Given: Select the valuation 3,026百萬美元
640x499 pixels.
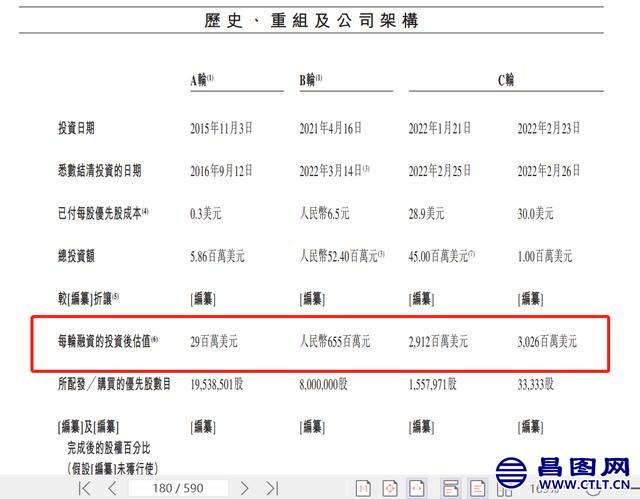Looking at the screenshot, I should pos(547,341).
